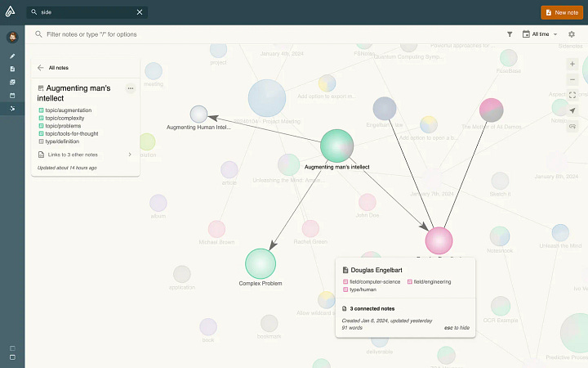This screenshot has width=588, height=368.
Task: Open the user avatar profile
Action: point(12,37)
